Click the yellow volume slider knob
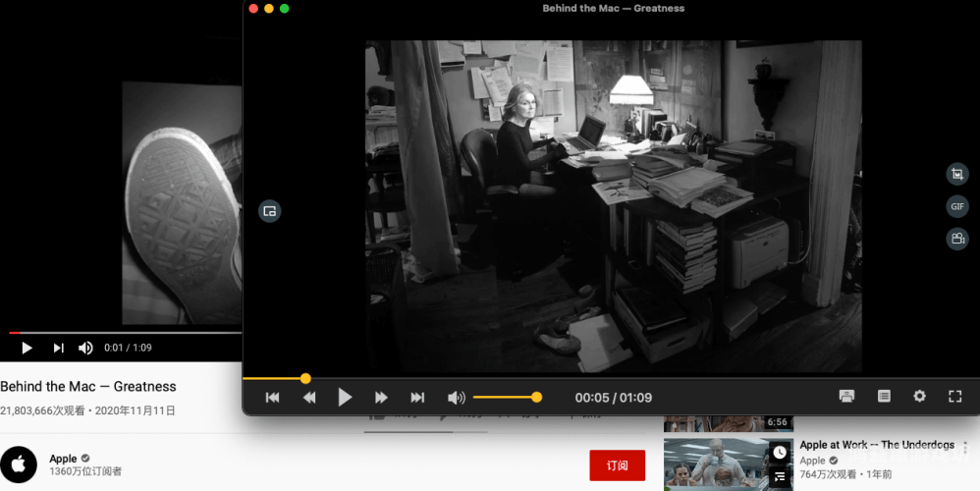 click(536, 398)
